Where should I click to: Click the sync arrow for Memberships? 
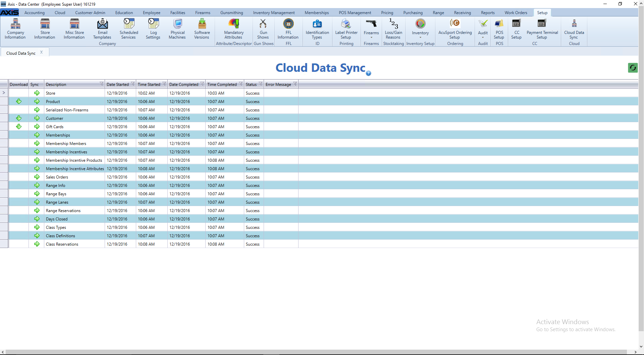[x=37, y=135]
